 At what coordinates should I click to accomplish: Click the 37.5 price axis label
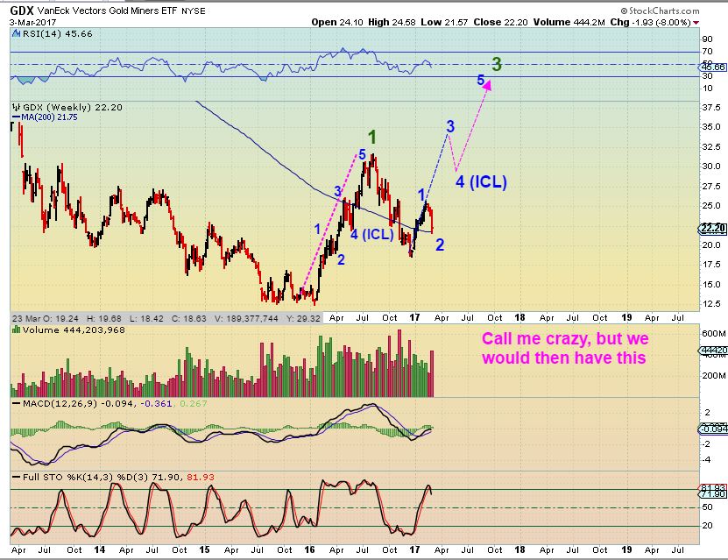pyautogui.click(x=711, y=107)
